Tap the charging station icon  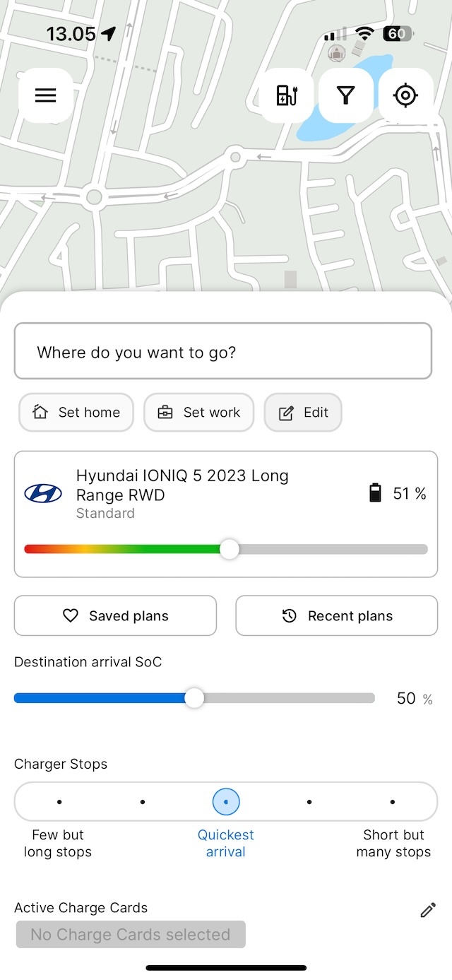[286, 95]
